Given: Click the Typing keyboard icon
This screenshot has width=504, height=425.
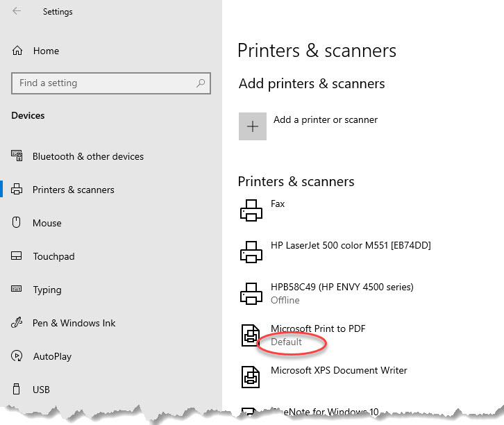Looking at the screenshot, I should click(x=17, y=289).
